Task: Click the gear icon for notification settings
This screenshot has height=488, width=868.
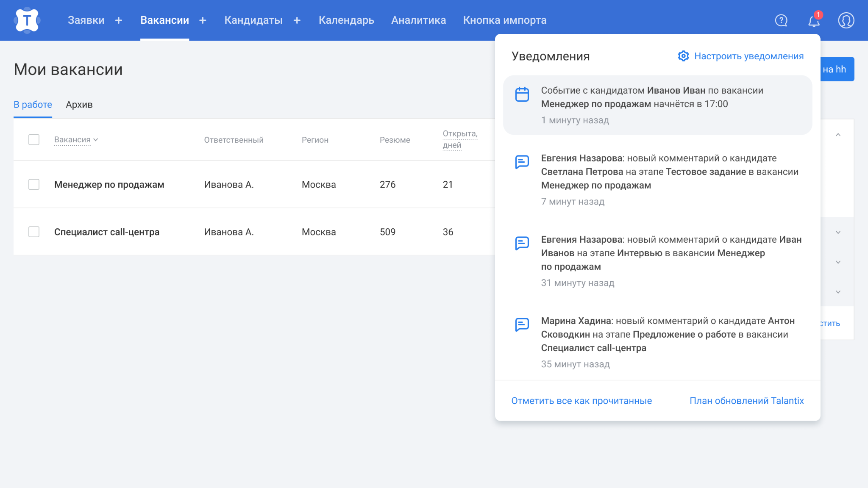Action: pos(683,56)
